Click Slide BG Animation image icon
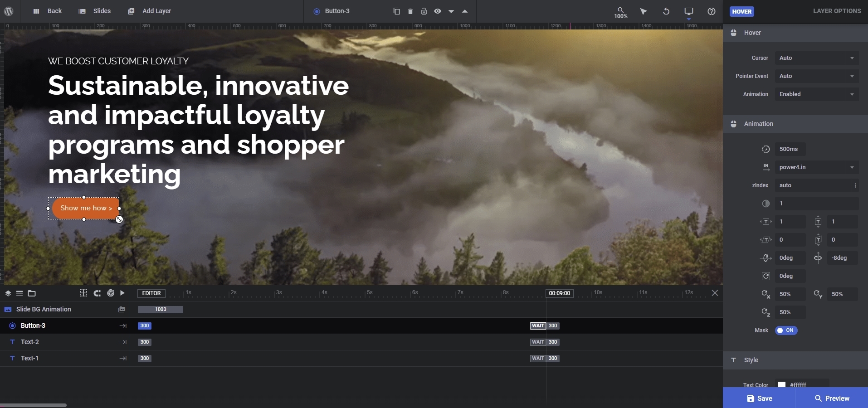Image resolution: width=868 pixels, height=408 pixels. click(122, 310)
